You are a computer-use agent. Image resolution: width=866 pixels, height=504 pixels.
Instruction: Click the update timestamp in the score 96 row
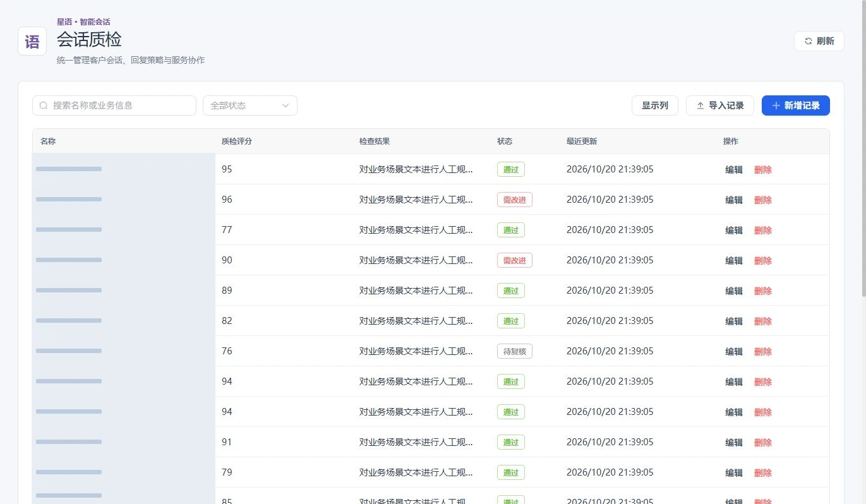point(610,200)
